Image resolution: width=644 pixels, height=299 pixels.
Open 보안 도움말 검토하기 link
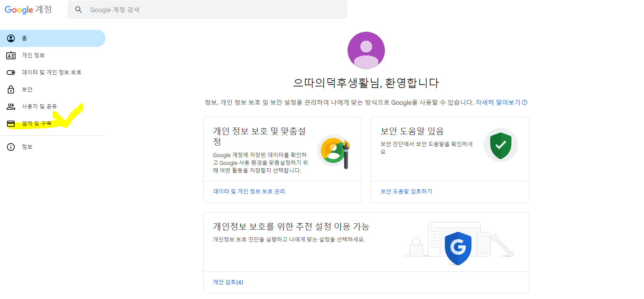[x=406, y=191]
